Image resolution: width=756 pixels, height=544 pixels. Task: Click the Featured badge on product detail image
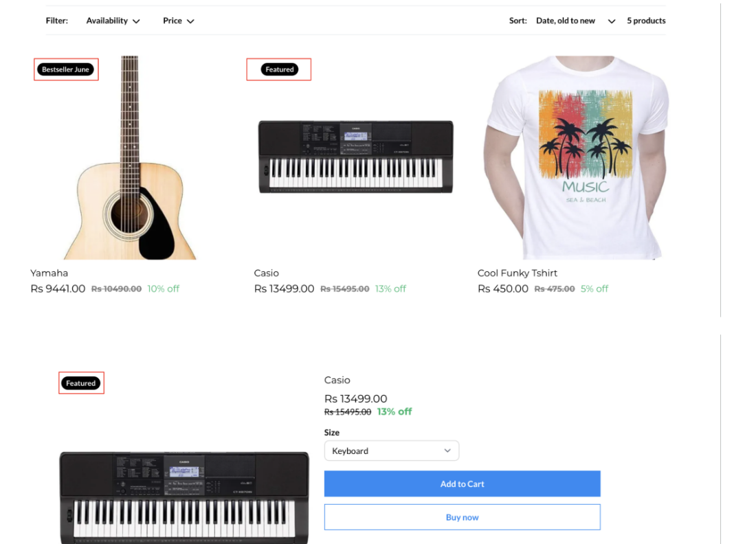[81, 383]
